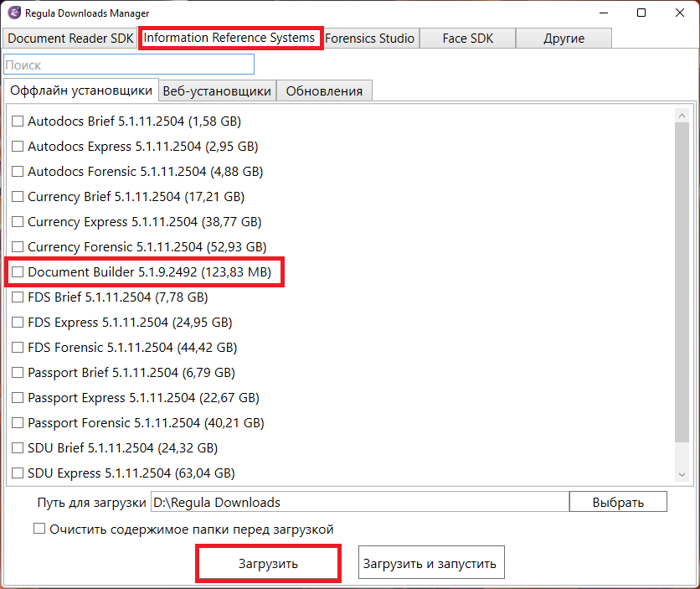Click the Passport Forensic 5.1.11.2504 (40,21 GB) label
Image resolution: width=700 pixels, height=589 pixels.
point(146,423)
